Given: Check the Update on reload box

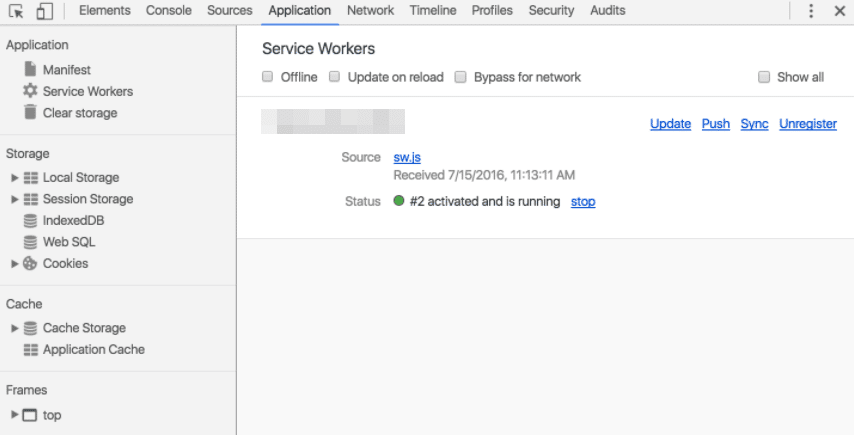Looking at the screenshot, I should coord(335,77).
